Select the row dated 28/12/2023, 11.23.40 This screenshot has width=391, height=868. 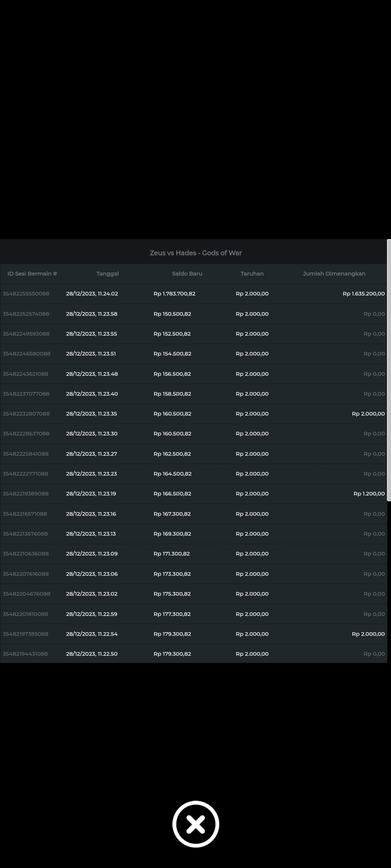pos(92,394)
